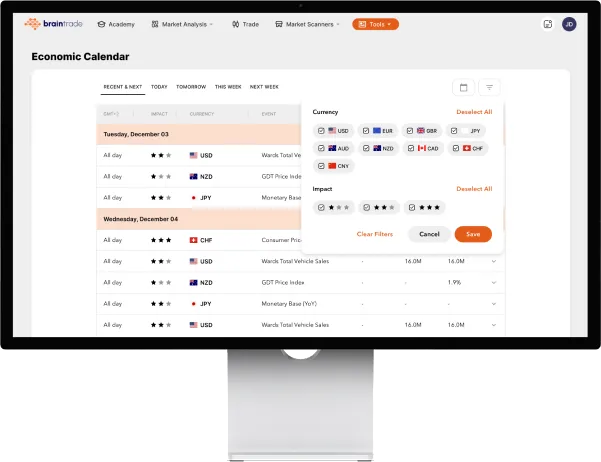The image size is (601, 462).
Task: Click the braintrade logo
Action: pyautogui.click(x=56, y=23)
